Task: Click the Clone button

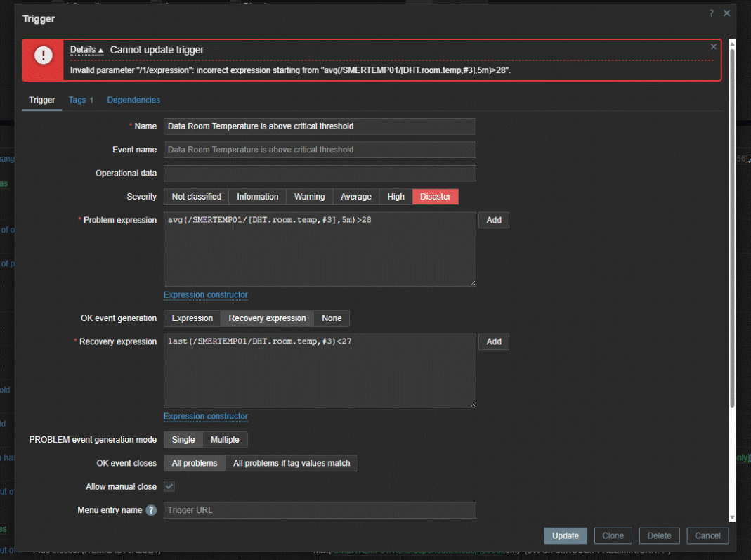Action: 613,535
